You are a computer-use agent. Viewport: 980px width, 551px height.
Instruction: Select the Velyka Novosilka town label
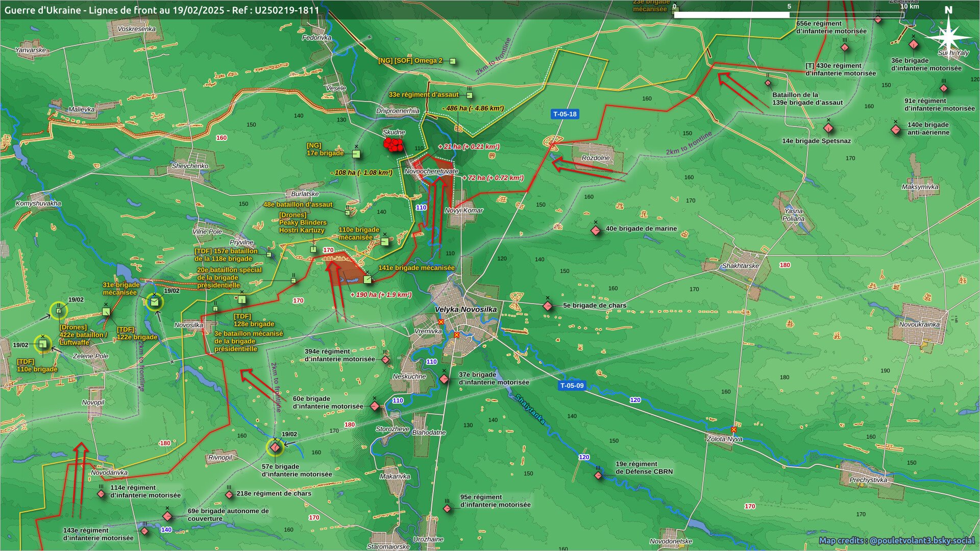click(x=465, y=310)
